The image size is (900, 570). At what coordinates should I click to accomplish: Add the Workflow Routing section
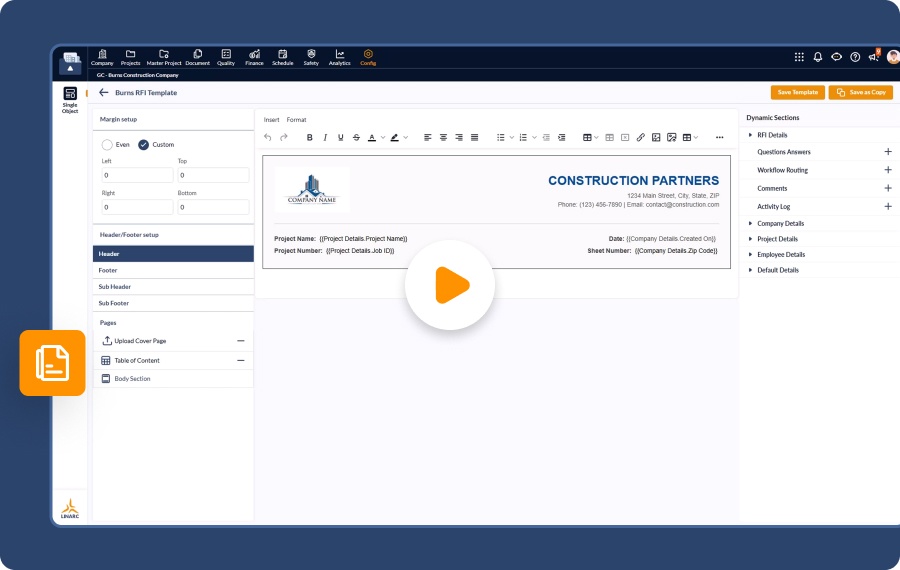[887, 170]
